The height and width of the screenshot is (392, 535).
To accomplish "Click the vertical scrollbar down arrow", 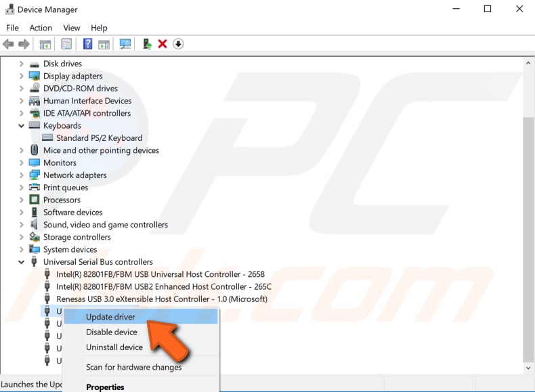I will 528,368.
